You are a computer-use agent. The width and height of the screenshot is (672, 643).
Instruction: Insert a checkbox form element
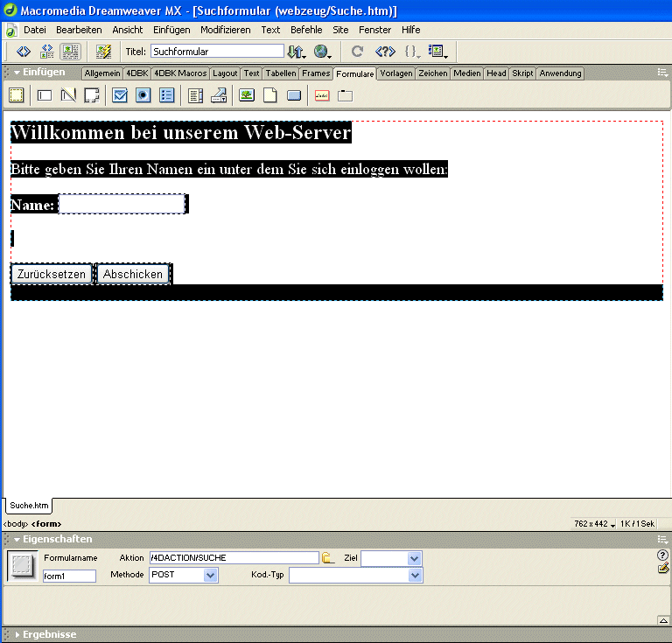(120, 95)
